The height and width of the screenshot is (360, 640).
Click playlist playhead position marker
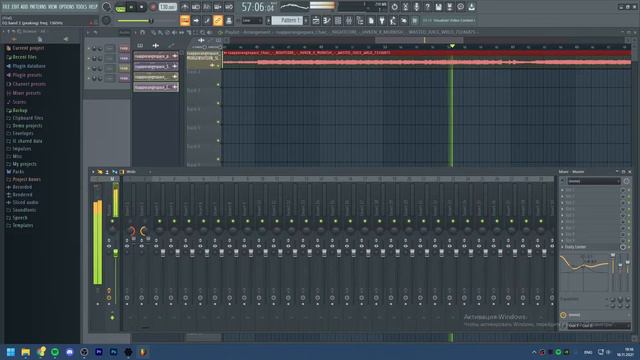452,46
